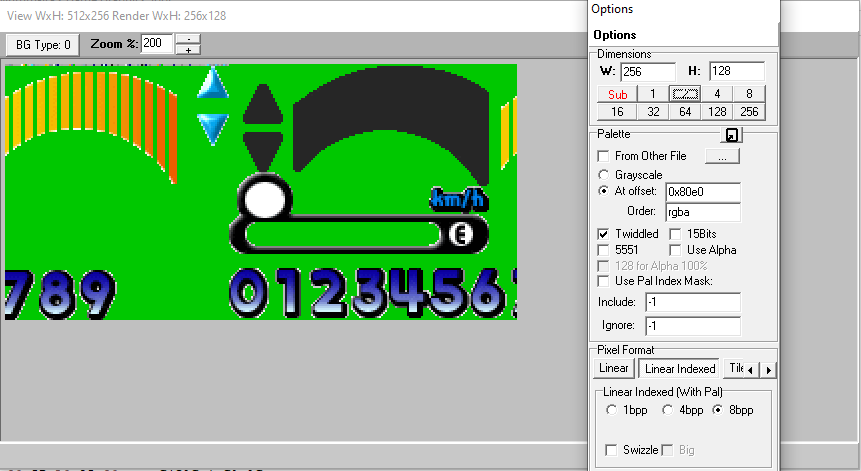Screen dimensions: 861x471
Task: Select dimension preset 128
Action: pyautogui.click(x=717, y=112)
